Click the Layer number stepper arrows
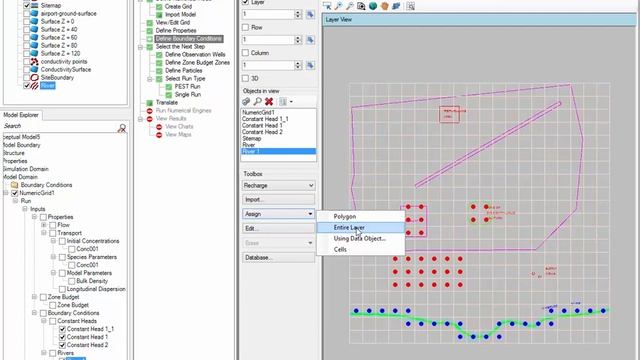This screenshot has height=360, width=640. pyautogui.click(x=298, y=14)
